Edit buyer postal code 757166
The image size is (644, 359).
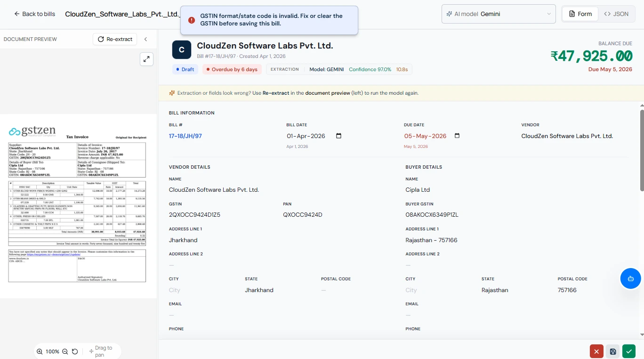point(567,290)
